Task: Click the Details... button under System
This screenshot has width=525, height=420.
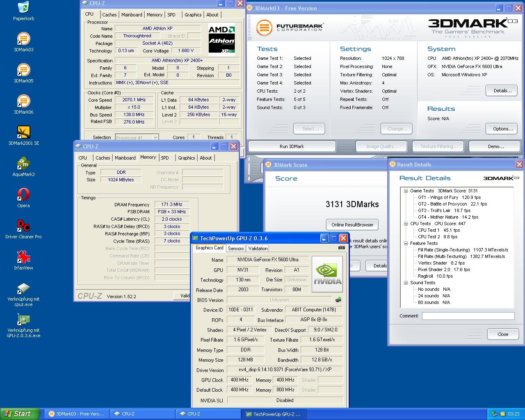Action: [502, 91]
